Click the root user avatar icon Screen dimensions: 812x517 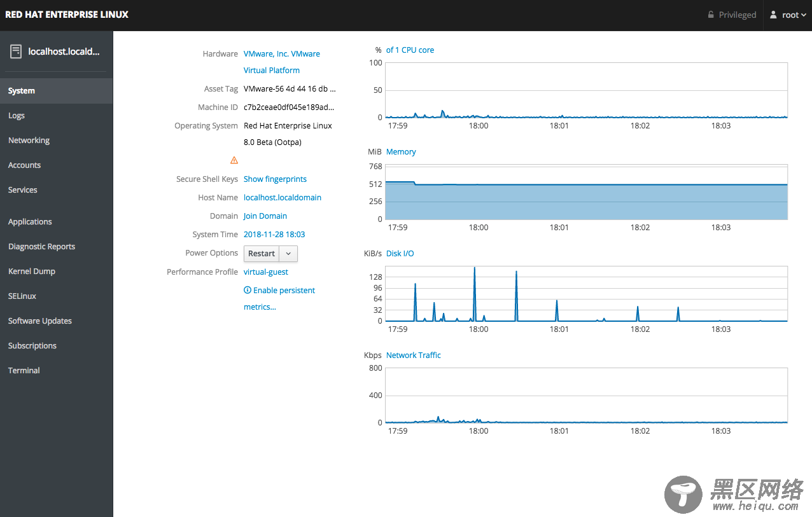coord(773,15)
